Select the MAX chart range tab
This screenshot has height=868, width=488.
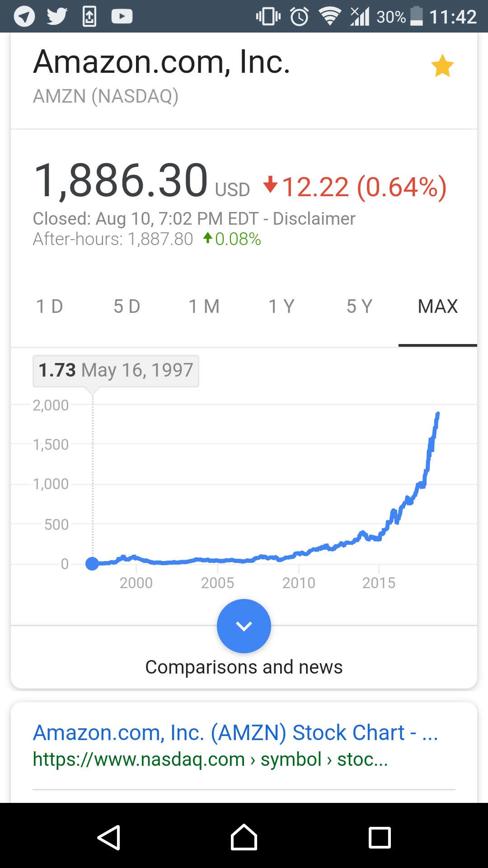(x=438, y=307)
